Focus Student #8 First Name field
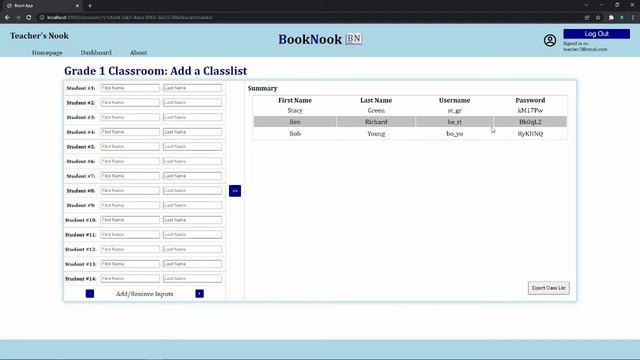This screenshot has width=640, height=360. (x=130, y=191)
